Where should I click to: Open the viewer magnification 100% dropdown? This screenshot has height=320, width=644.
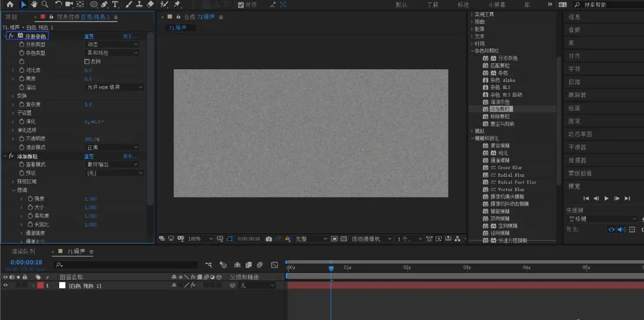[x=200, y=239]
